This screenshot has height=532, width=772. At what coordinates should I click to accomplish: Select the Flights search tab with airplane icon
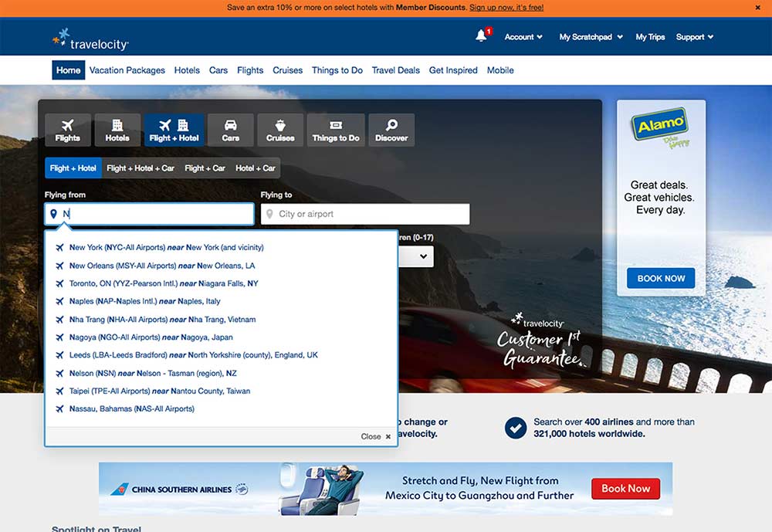coord(68,130)
